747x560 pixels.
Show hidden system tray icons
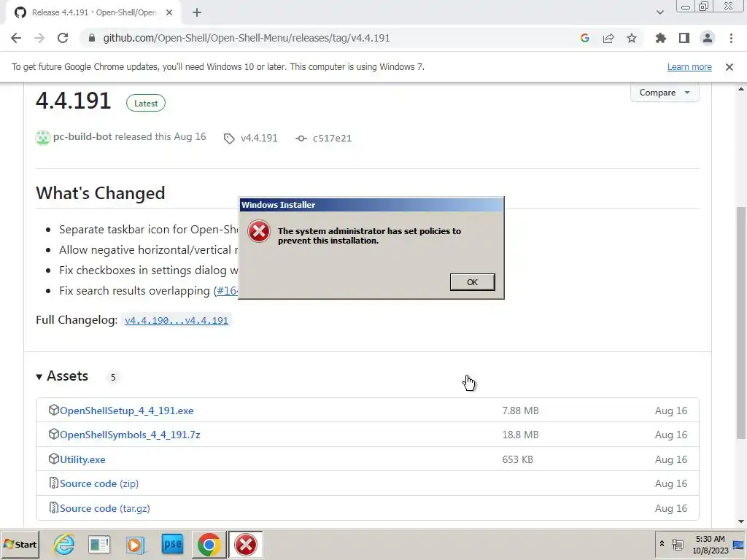[x=662, y=543]
